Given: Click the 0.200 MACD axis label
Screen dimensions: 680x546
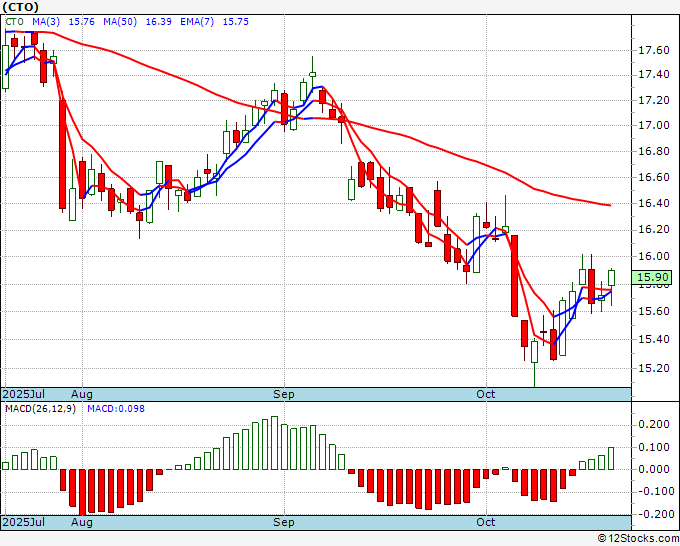Looking at the screenshot, I should (654, 424).
